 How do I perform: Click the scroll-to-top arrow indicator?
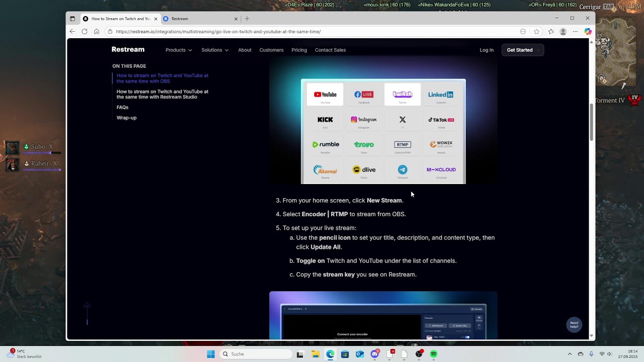point(87,313)
